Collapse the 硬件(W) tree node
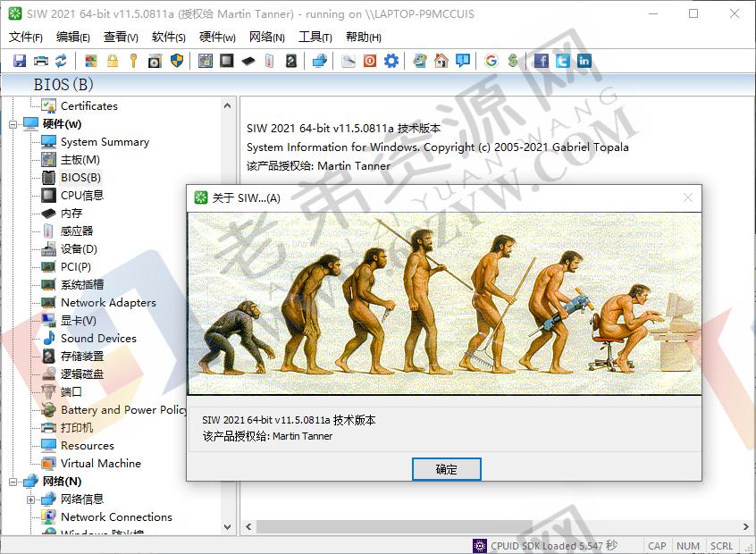Viewport: 756px width, 554px height. tap(13, 124)
